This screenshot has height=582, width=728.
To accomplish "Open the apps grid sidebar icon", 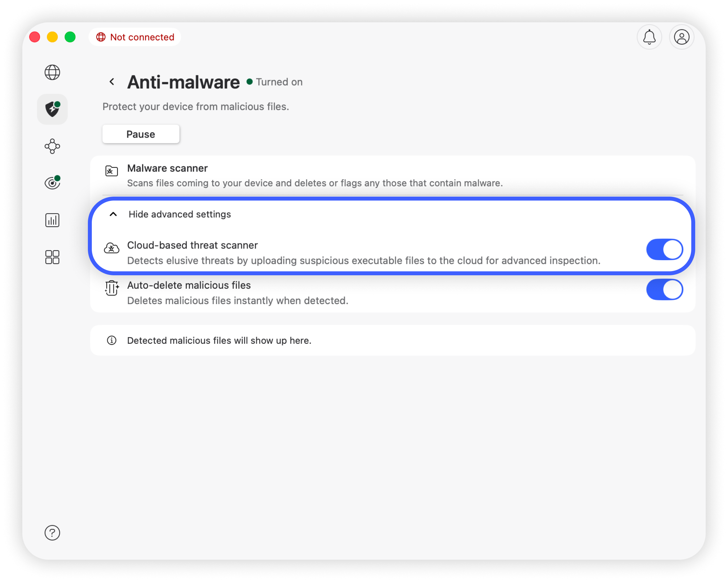I will coord(52,257).
